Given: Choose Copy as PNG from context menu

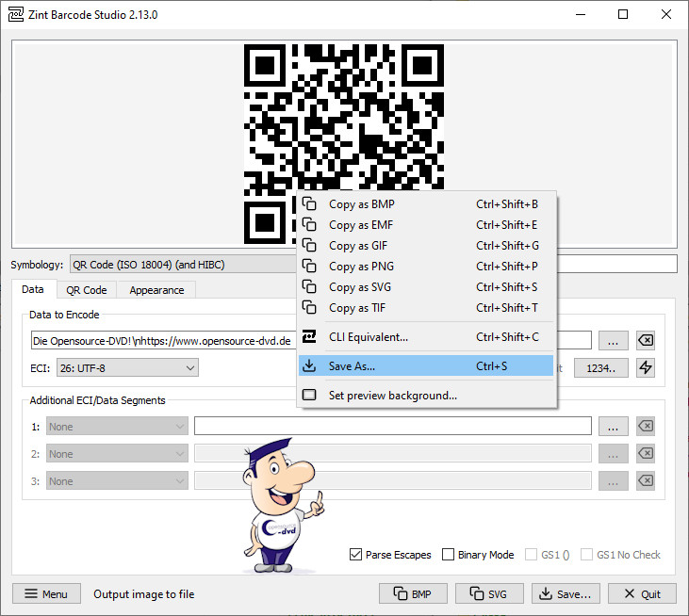Looking at the screenshot, I should click(361, 267).
